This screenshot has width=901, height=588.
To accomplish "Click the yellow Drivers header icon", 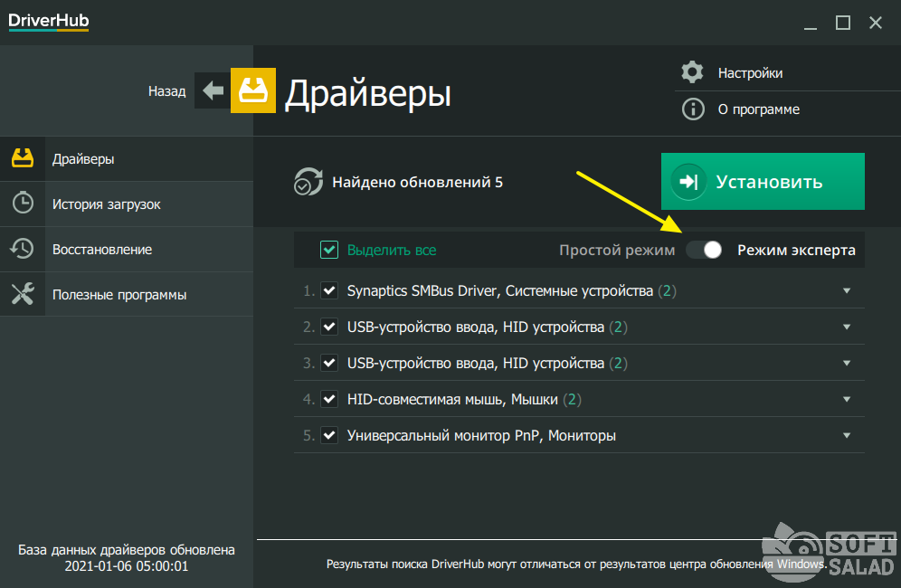I will click(252, 90).
